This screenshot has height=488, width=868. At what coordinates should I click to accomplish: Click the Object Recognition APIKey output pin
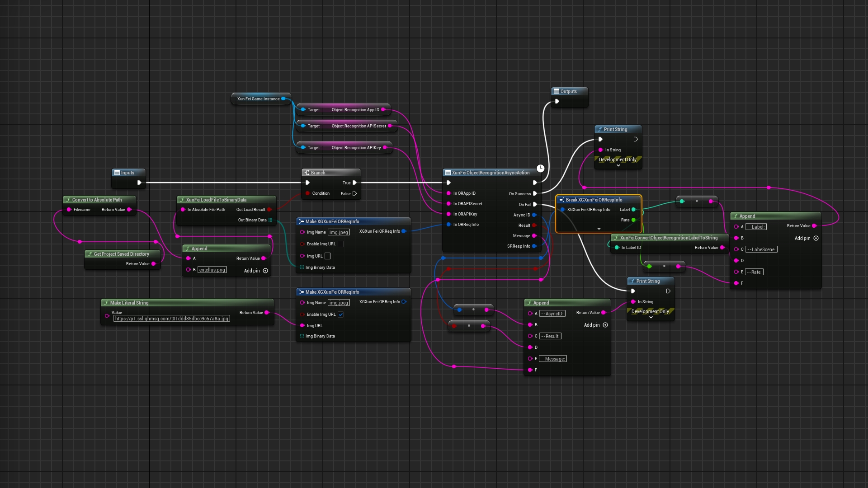click(x=385, y=148)
